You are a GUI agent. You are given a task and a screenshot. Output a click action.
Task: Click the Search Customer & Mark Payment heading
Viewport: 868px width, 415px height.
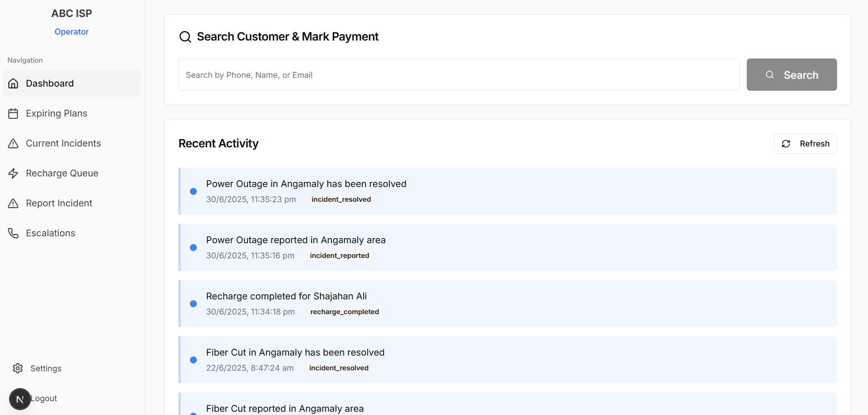[x=288, y=37]
